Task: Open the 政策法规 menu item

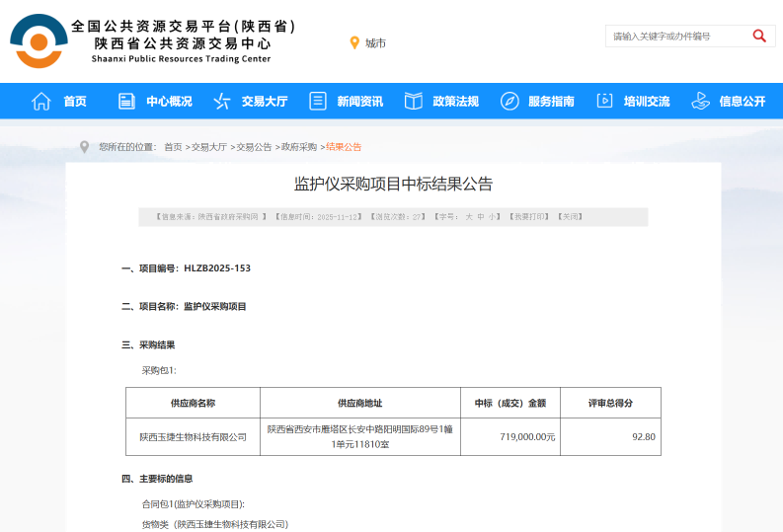Action: click(x=455, y=102)
